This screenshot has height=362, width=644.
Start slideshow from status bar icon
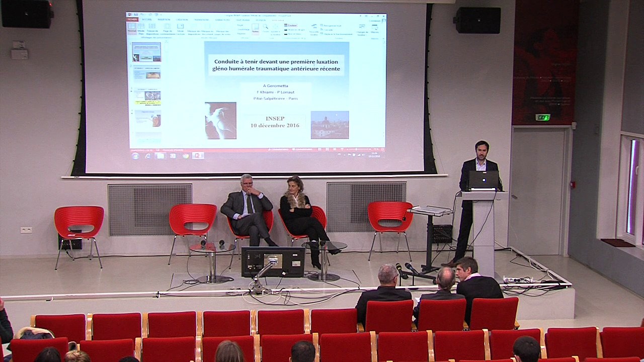pos(342,149)
